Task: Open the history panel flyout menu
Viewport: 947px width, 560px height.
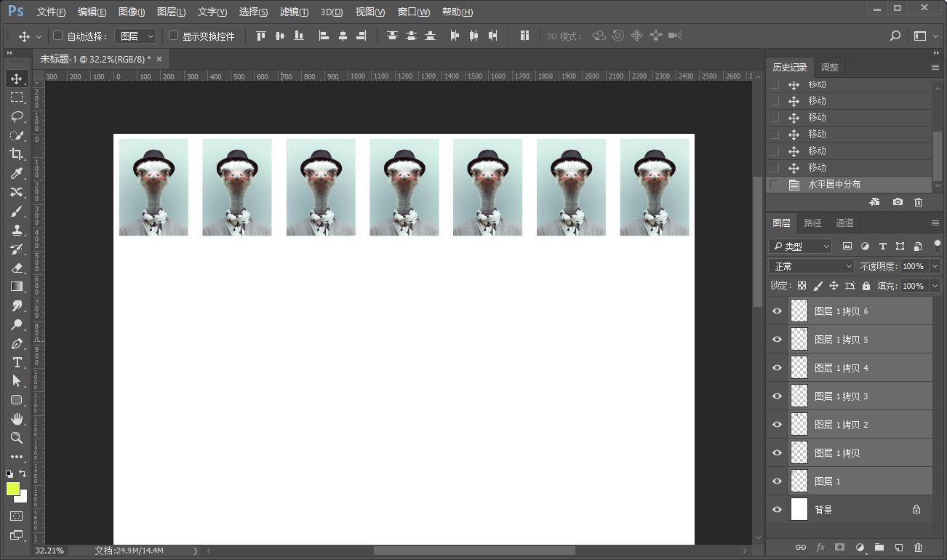Action: pos(935,67)
